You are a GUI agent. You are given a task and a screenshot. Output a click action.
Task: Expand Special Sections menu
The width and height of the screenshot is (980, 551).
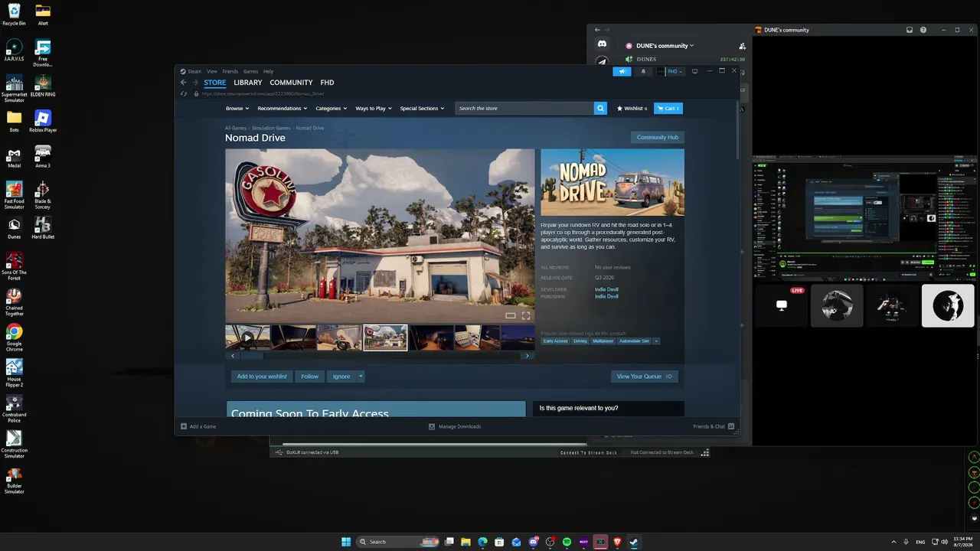tap(422, 109)
